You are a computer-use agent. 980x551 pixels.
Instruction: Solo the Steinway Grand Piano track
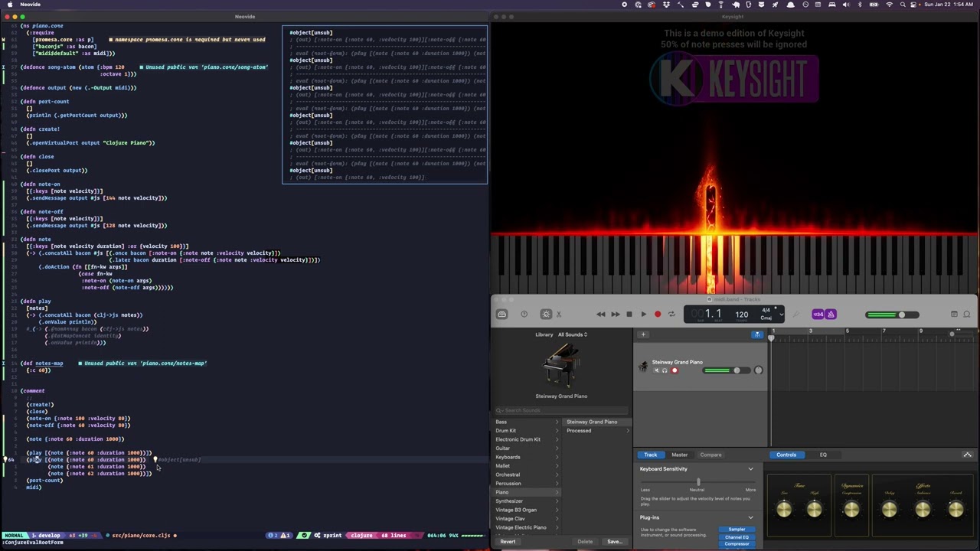pyautogui.click(x=665, y=370)
